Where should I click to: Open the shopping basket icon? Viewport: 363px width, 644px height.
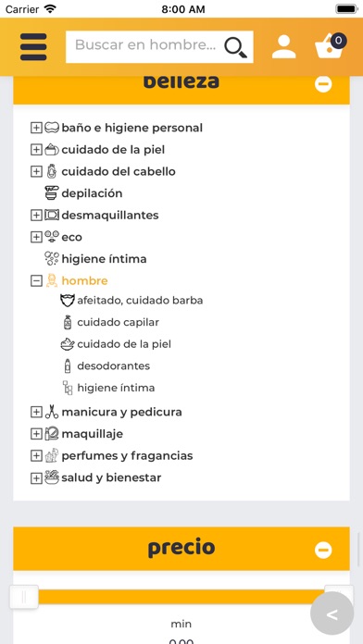pyautogui.click(x=330, y=46)
